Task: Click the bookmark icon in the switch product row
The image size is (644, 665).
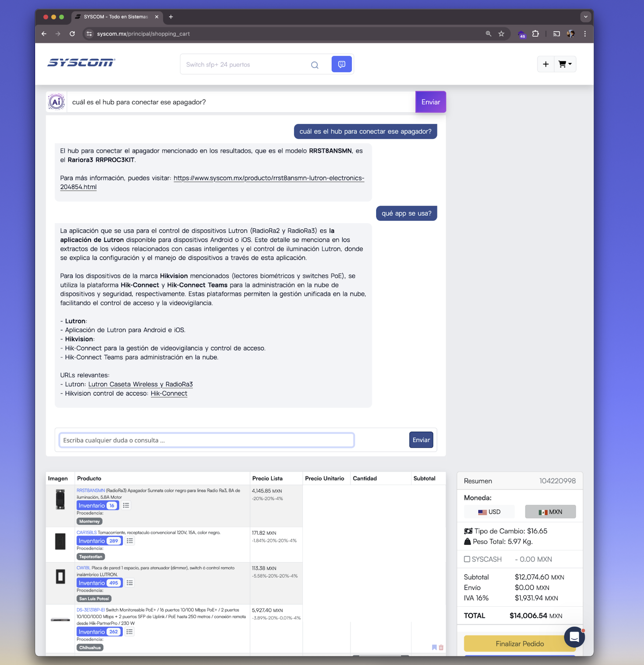Action: coord(434,647)
